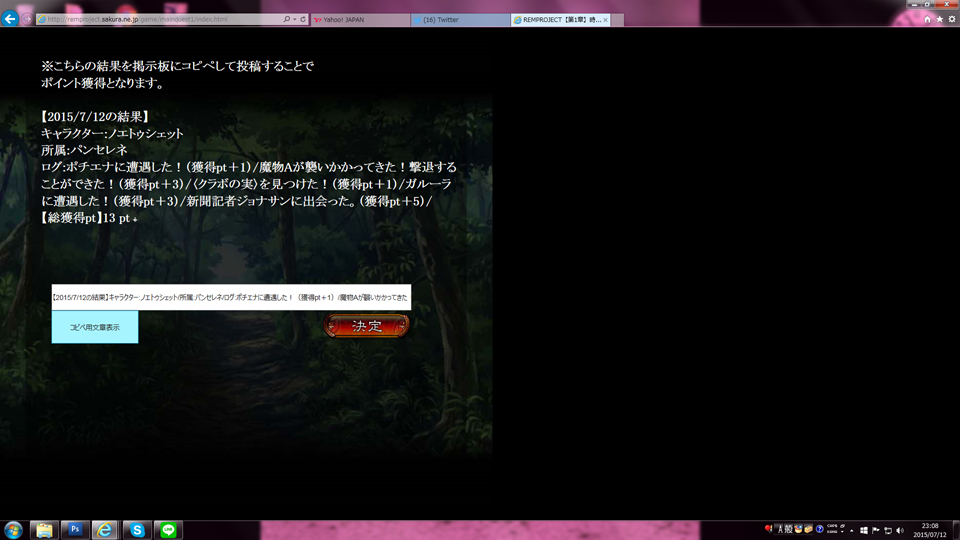Click the search magnifier in the address bar

click(287, 19)
